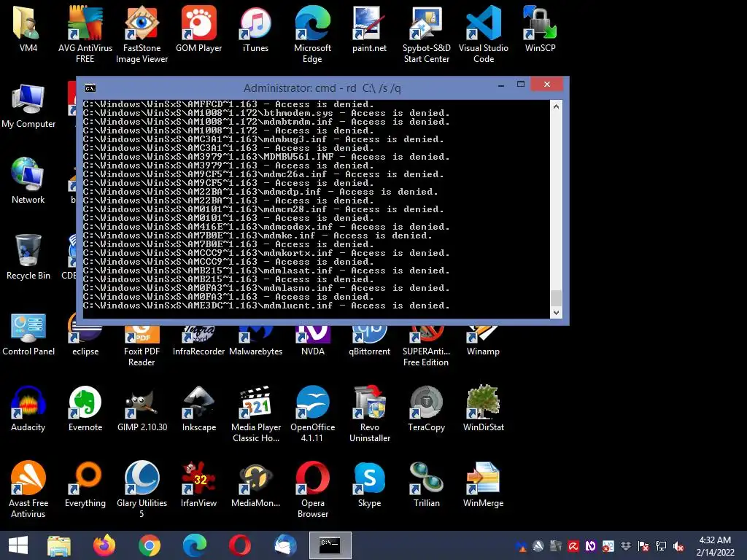Viewport: 747px width, 560px height.
Task: Select the eclipse shortcut
Action: coord(85,341)
